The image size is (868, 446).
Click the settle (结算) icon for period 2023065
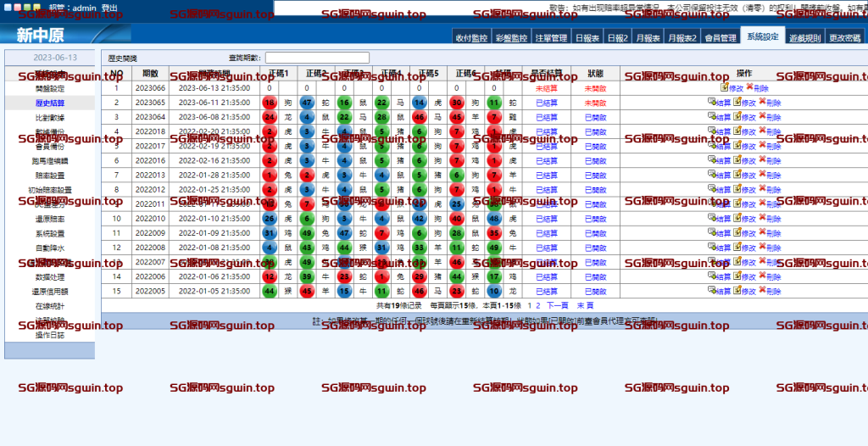(712, 102)
